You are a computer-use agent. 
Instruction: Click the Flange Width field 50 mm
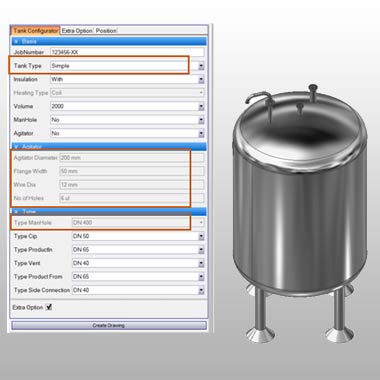pyautogui.click(x=132, y=171)
